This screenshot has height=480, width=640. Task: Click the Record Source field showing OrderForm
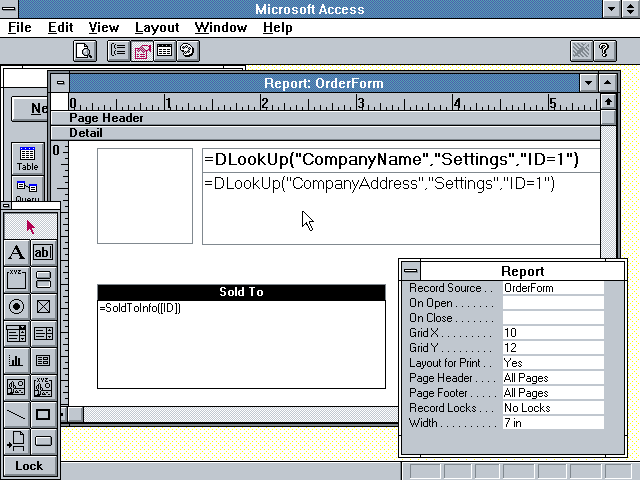coord(553,288)
